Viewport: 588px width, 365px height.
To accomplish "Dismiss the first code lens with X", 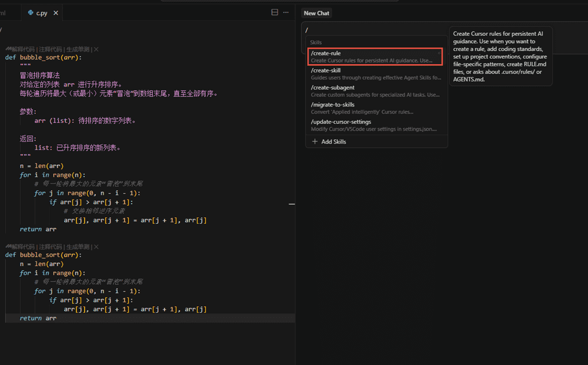I will [96, 49].
